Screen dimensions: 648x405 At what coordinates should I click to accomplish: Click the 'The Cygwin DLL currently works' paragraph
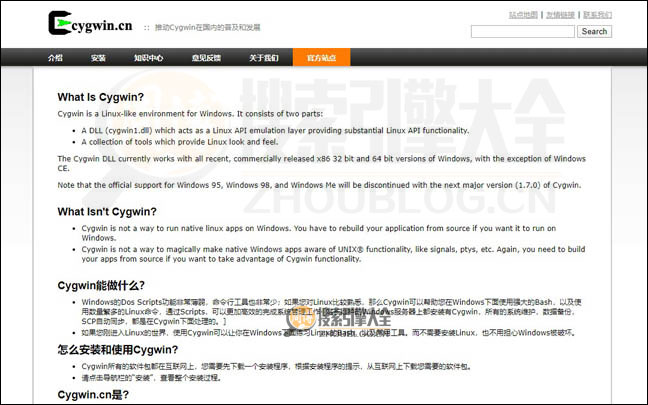322,163
